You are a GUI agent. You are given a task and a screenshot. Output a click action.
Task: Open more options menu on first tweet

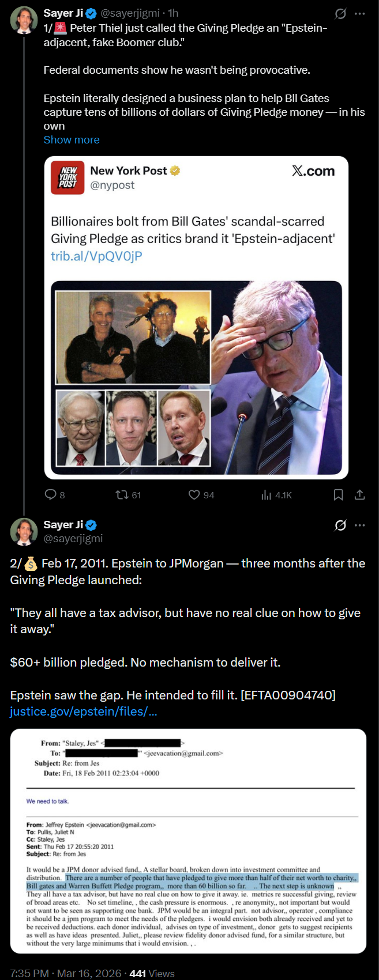click(x=360, y=13)
